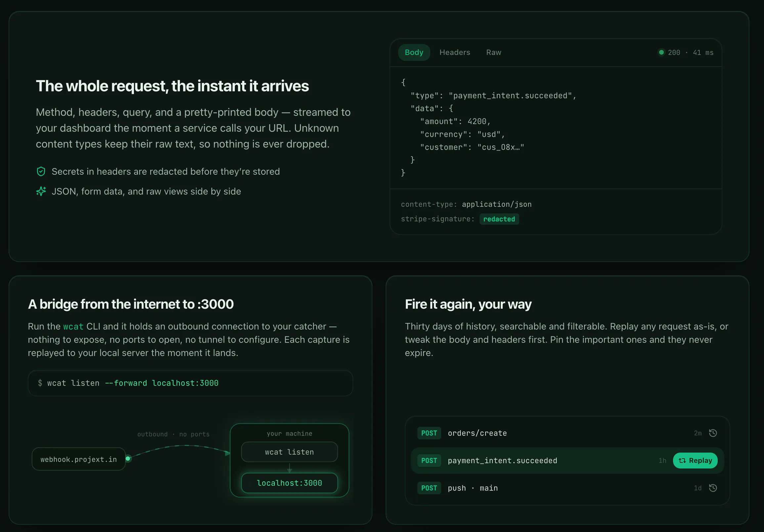Click the green 200 status dot
The width and height of the screenshot is (764, 532).
(x=661, y=52)
